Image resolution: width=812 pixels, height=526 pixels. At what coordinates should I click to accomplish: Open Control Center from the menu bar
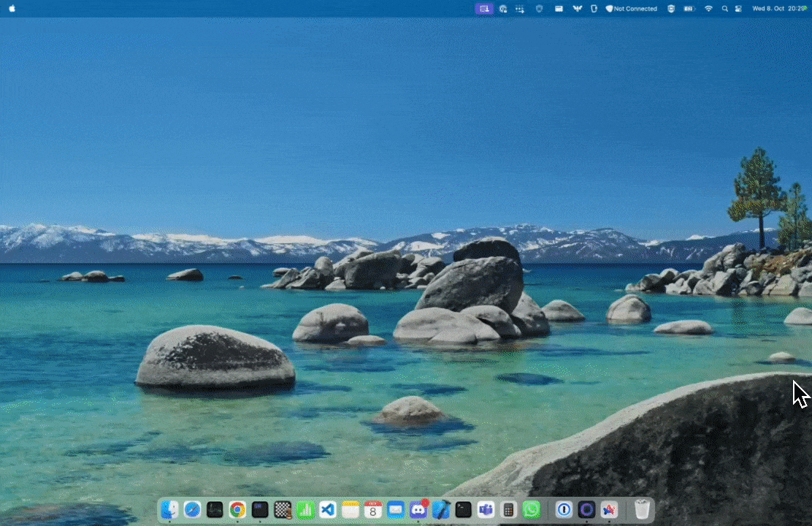[738, 9]
